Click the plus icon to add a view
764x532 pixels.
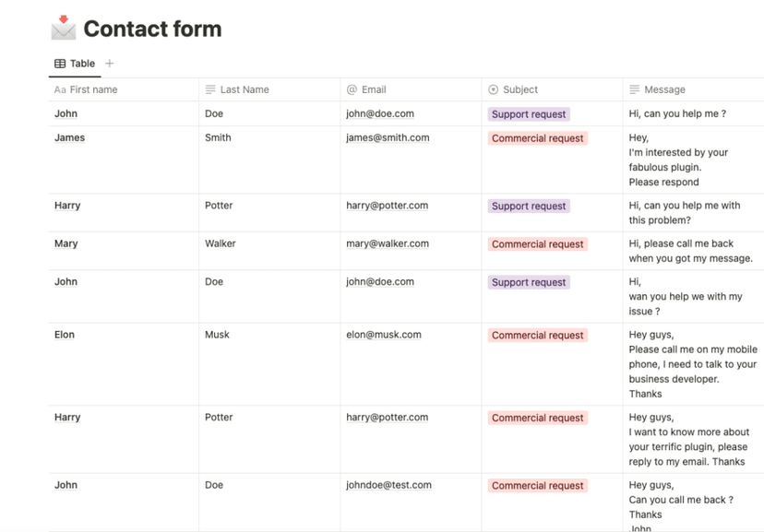click(110, 64)
